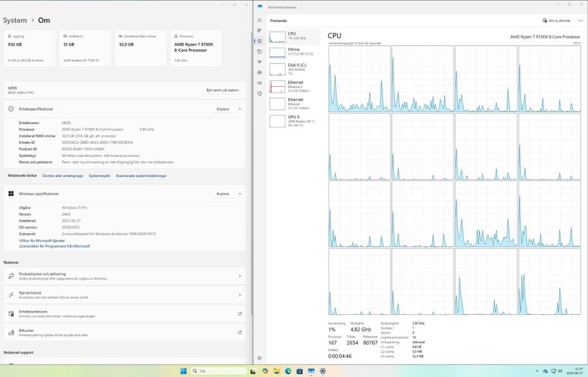The height and width of the screenshot is (377, 588).
Task: Open Microsoft Store from taskbar
Action: pyautogui.click(x=300, y=371)
